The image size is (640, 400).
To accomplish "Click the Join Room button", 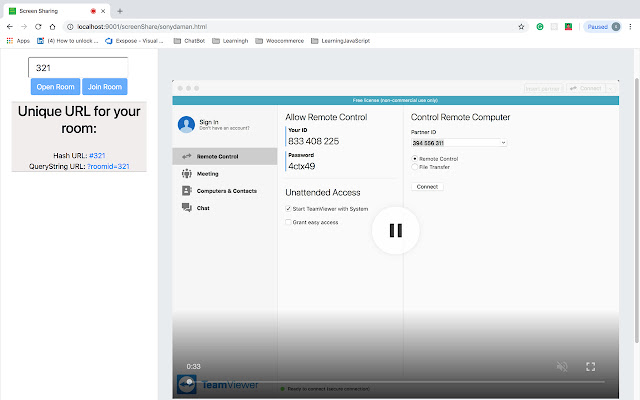I will tap(104, 87).
